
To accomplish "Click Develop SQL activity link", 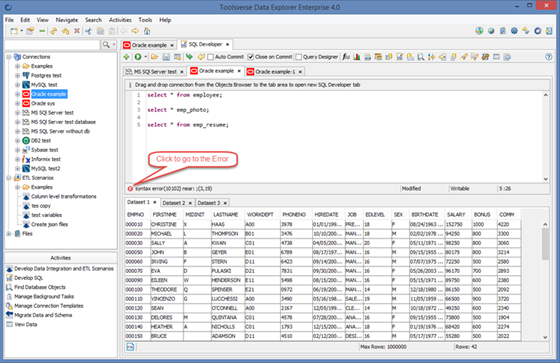I will tap(29, 278).
